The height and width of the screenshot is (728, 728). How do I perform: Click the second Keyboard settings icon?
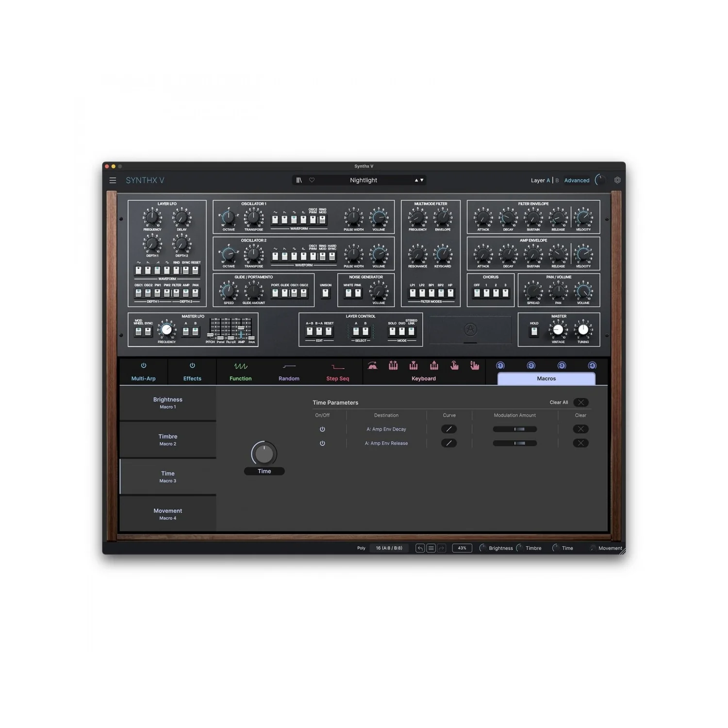click(x=393, y=365)
